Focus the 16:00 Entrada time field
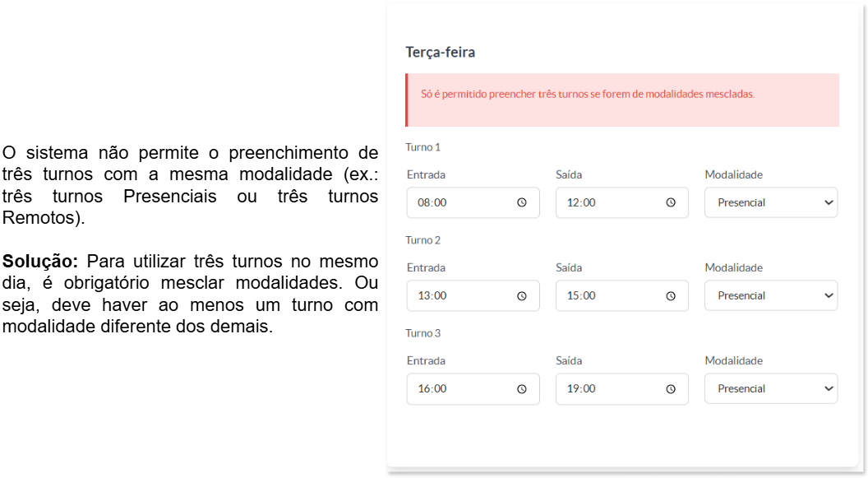This screenshot has height=478, width=868. click(x=473, y=389)
